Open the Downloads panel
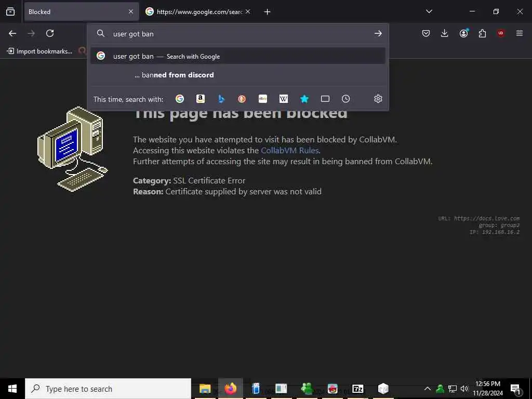This screenshot has width=532, height=399. click(x=445, y=33)
